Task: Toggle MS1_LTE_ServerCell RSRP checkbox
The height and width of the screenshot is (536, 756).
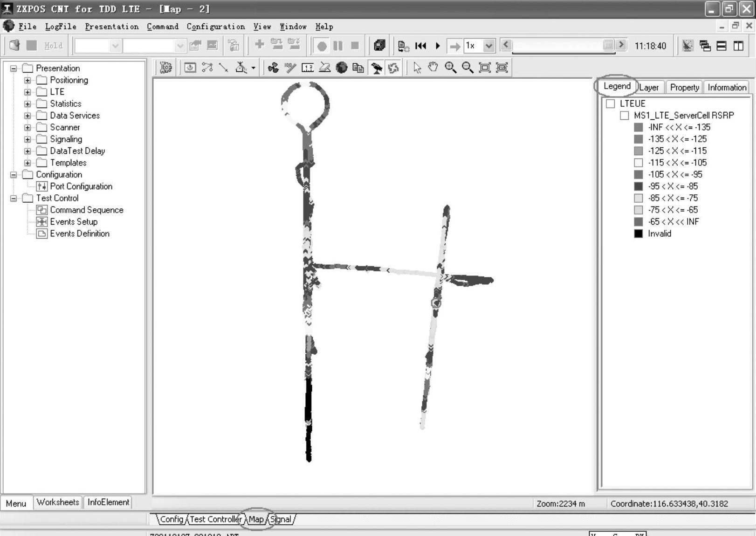Action: (625, 116)
